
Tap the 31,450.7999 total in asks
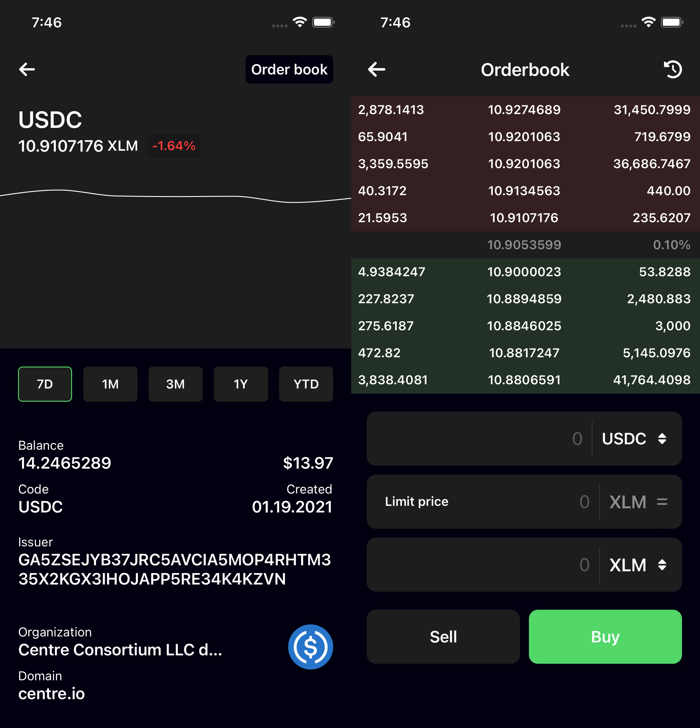(x=652, y=110)
